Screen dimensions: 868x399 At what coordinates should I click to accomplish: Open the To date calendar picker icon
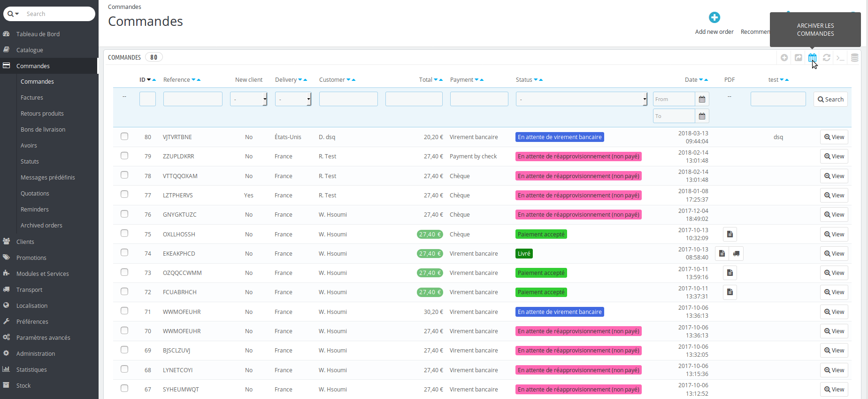tap(702, 116)
